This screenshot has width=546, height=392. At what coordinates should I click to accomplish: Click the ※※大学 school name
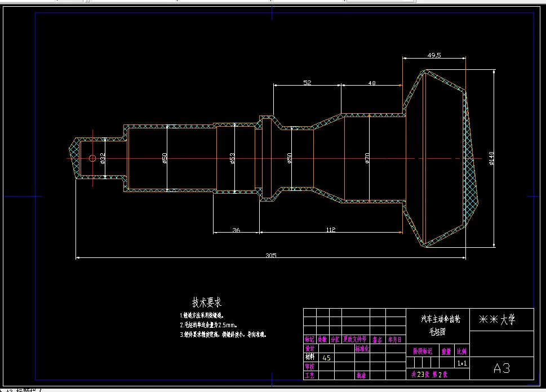point(497,319)
